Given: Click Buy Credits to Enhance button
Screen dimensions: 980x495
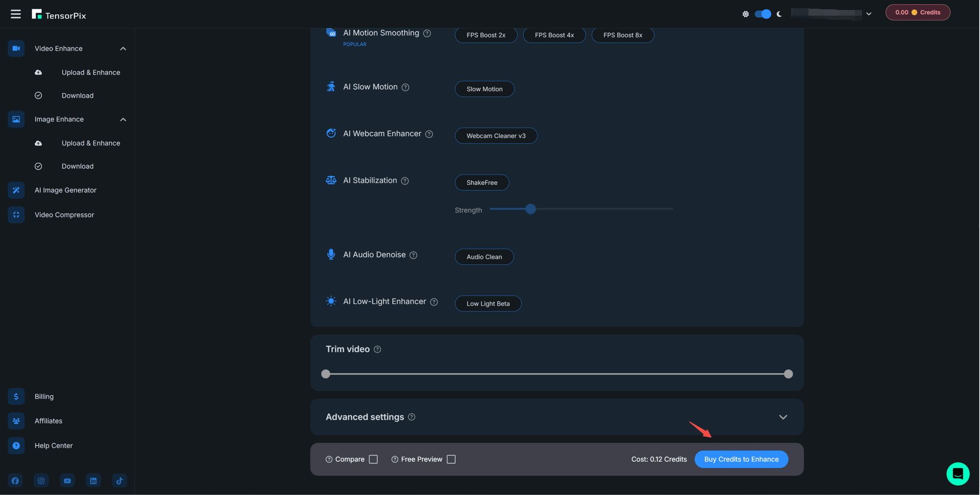Looking at the screenshot, I should 741,459.
